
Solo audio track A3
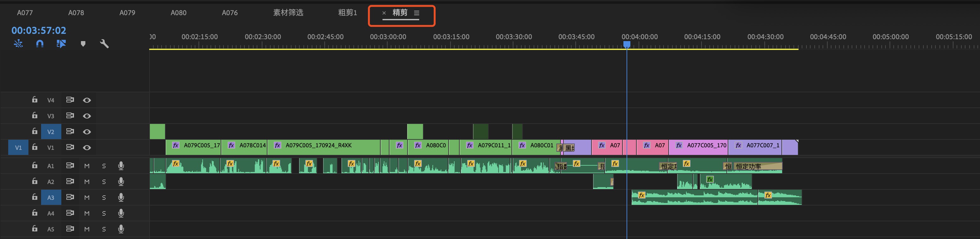[x=104, y=198]
